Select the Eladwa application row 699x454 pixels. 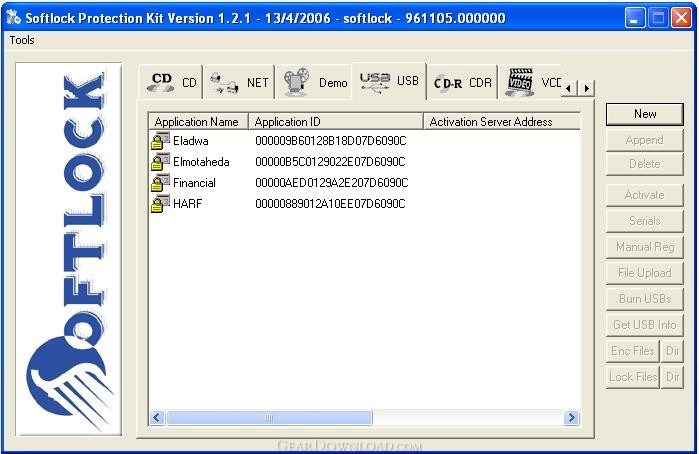[364, 140]
